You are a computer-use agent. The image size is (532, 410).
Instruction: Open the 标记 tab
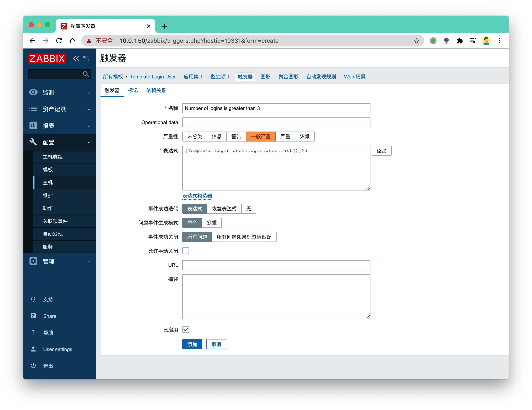click(133, 90)
